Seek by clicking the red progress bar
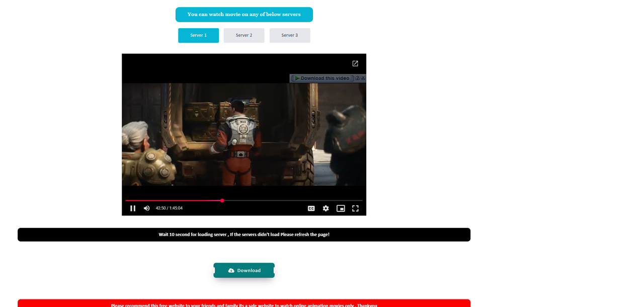The image size is (644, 307). [174, 200]
